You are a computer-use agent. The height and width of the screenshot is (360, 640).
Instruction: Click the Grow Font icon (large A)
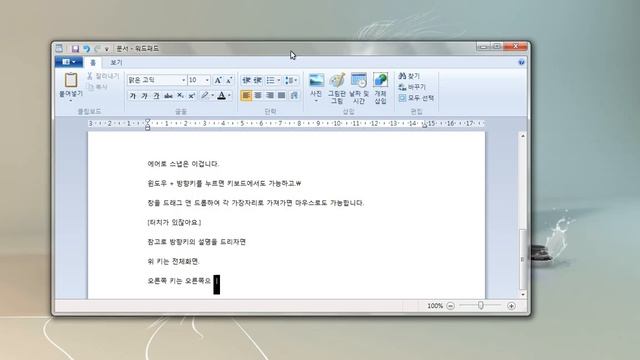coord(218,80)
